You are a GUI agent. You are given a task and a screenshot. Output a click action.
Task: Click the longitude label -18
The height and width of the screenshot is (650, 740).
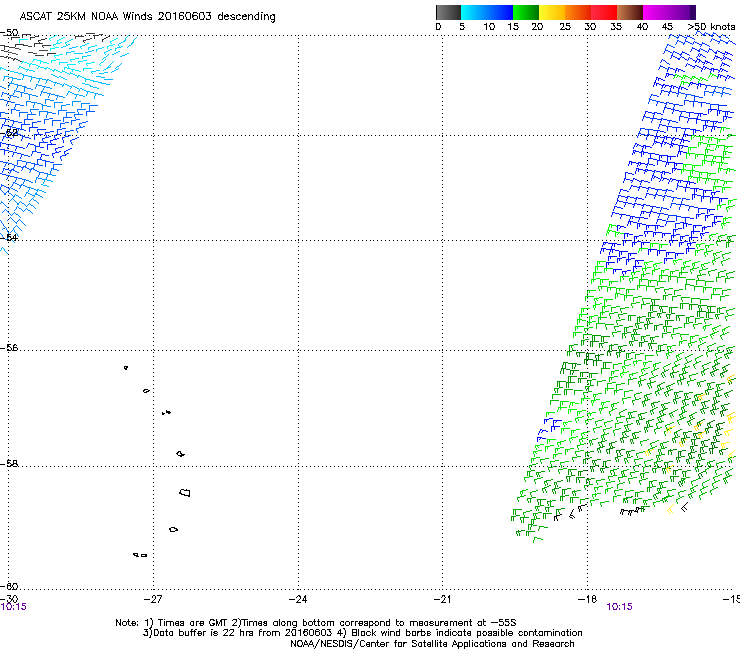click(x=587, y=599)
